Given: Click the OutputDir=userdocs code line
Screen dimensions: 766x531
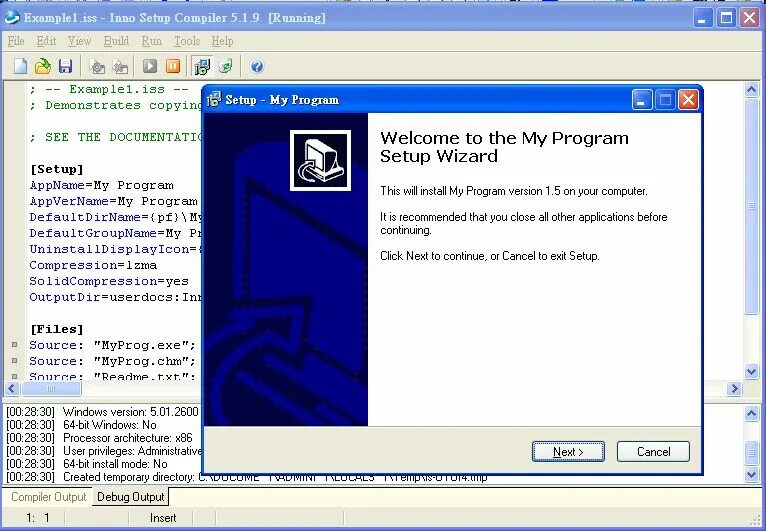Looking at the screenshot, I should click(115, 297).
